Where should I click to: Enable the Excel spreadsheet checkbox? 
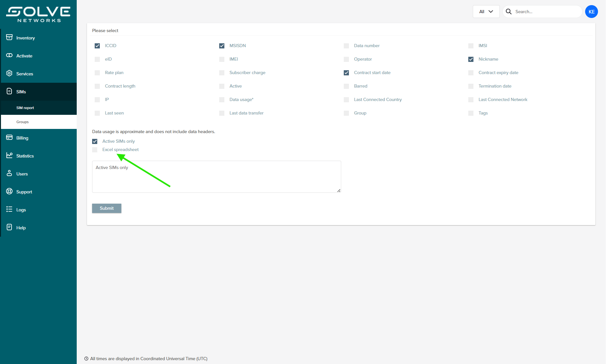[95, 150]
